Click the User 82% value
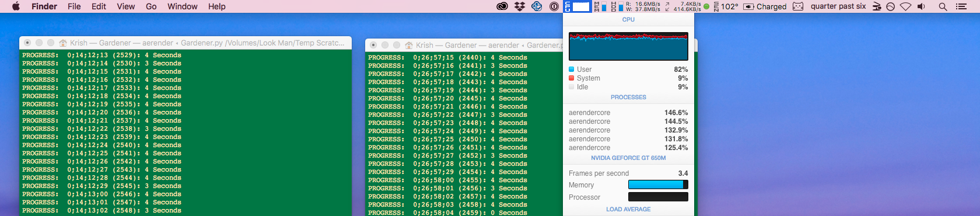The image size is (980, 216). 681,69
